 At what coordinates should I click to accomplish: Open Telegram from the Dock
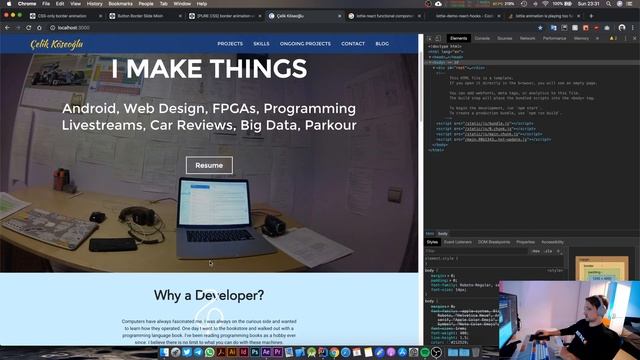click(x=198, y=352)
